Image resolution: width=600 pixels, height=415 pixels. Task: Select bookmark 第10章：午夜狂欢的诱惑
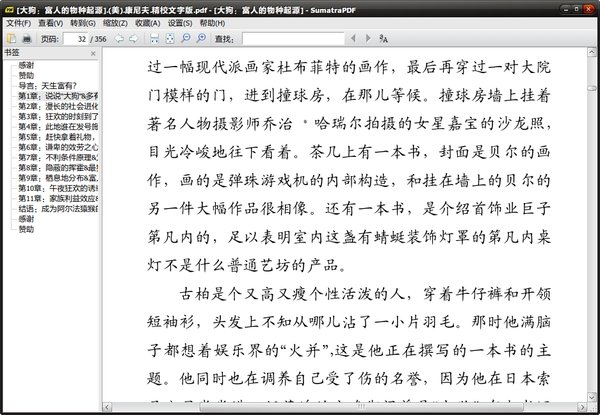tap(58, 188)
